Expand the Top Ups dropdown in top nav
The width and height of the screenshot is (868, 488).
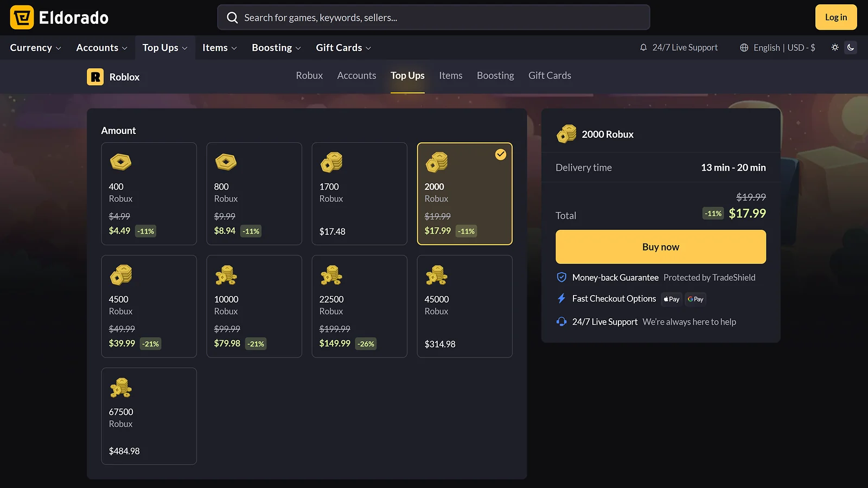(165, 48)
